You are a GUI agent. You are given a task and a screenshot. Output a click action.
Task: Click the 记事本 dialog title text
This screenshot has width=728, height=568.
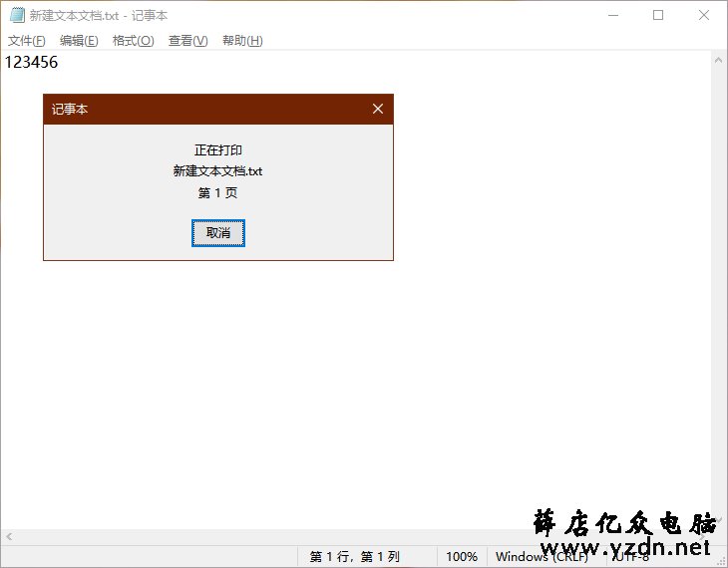click(70, 110)
